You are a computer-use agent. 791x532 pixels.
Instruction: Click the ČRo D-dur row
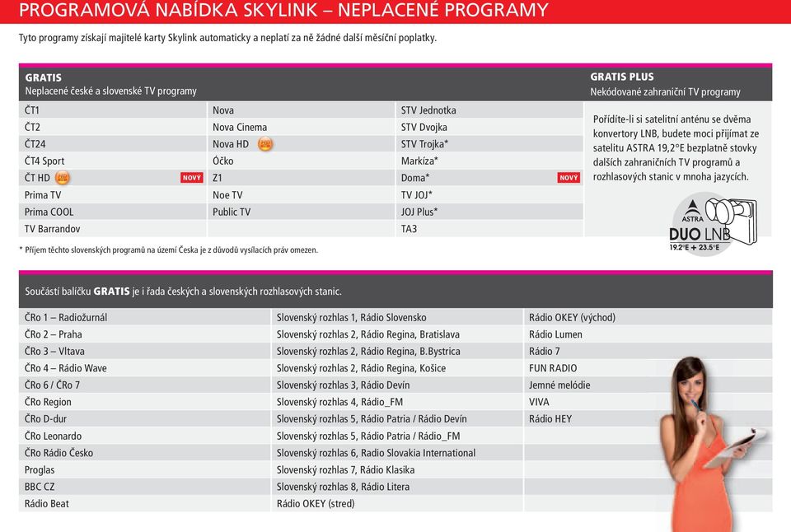(144, 418)
